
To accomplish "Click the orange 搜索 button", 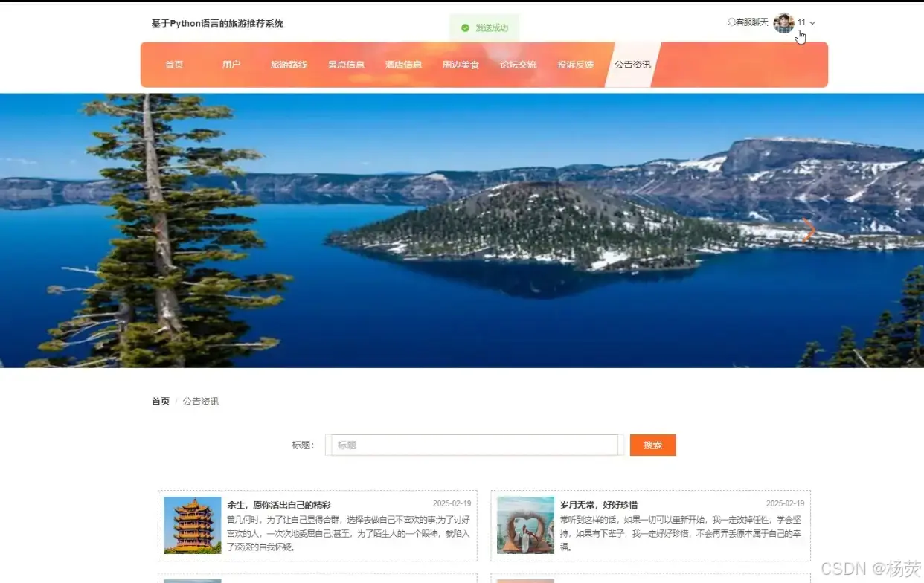I will tap(652, 445).
